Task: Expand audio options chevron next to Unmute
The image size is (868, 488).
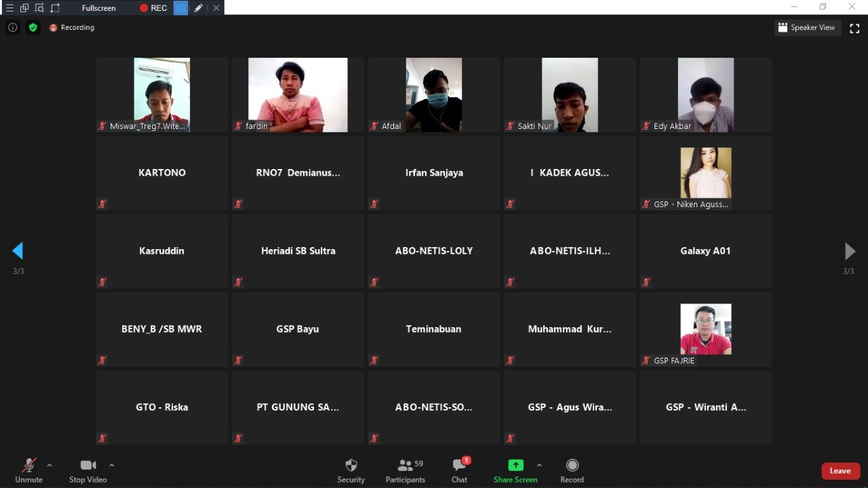Action: 50,465
